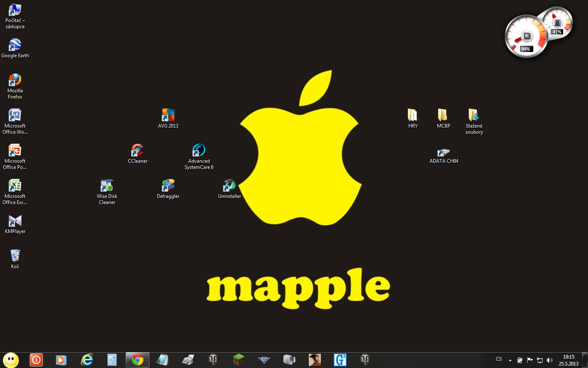
Task: Open the Notepad taskbar icon
Action: (163, 360)
